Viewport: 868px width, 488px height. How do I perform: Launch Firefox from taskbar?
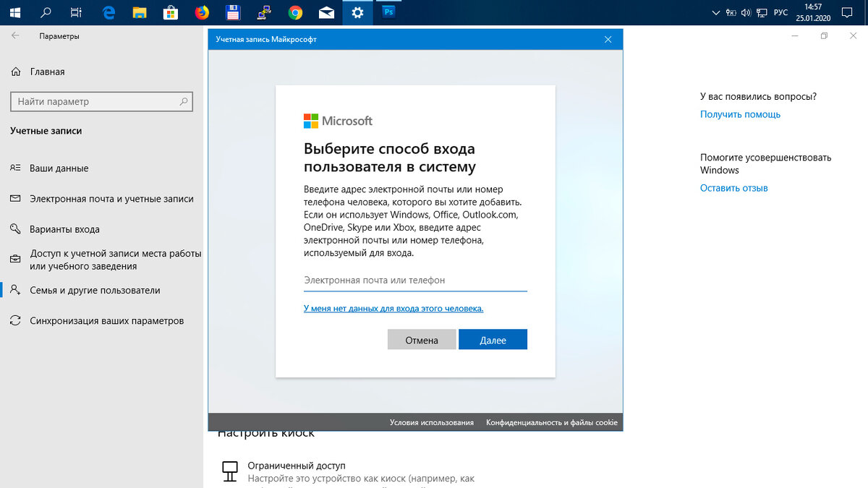pyautogui.click(x=203, y=12)
